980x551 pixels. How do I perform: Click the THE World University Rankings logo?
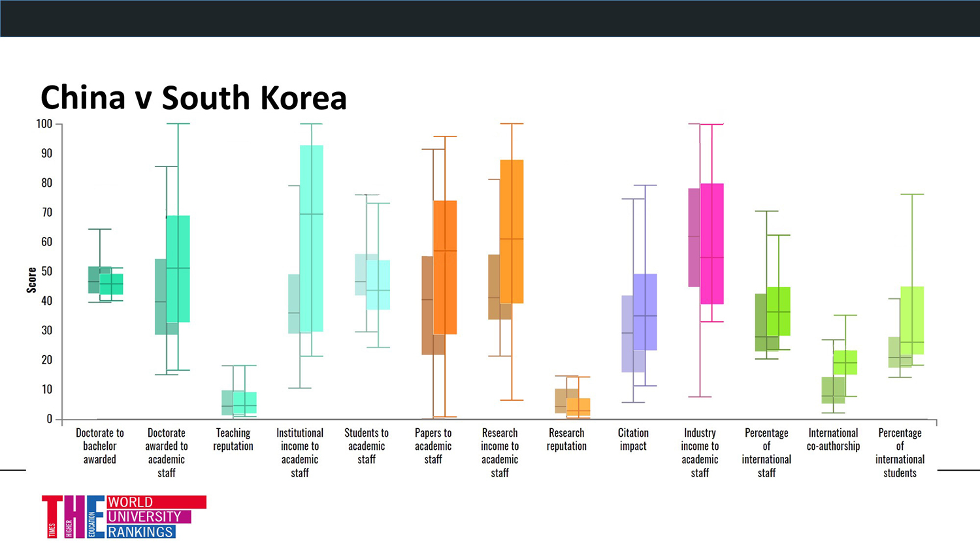[x=124, y=516]
